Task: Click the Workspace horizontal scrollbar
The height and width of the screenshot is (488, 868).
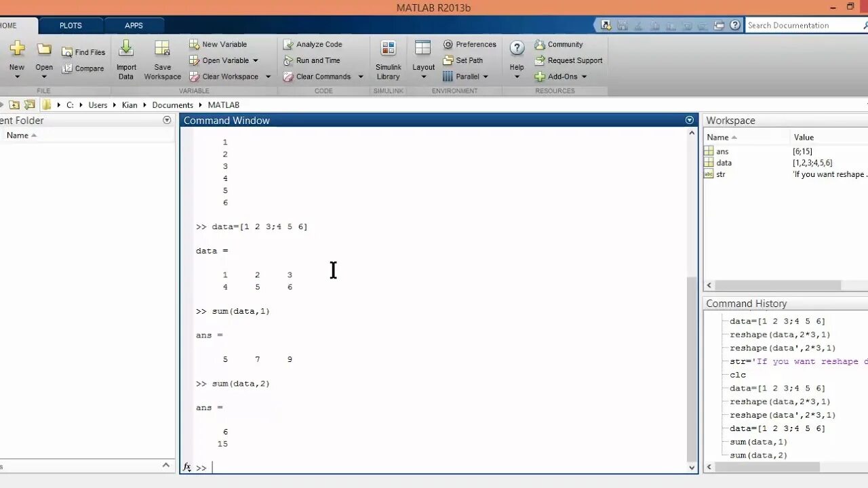Action: click(778, 285)
